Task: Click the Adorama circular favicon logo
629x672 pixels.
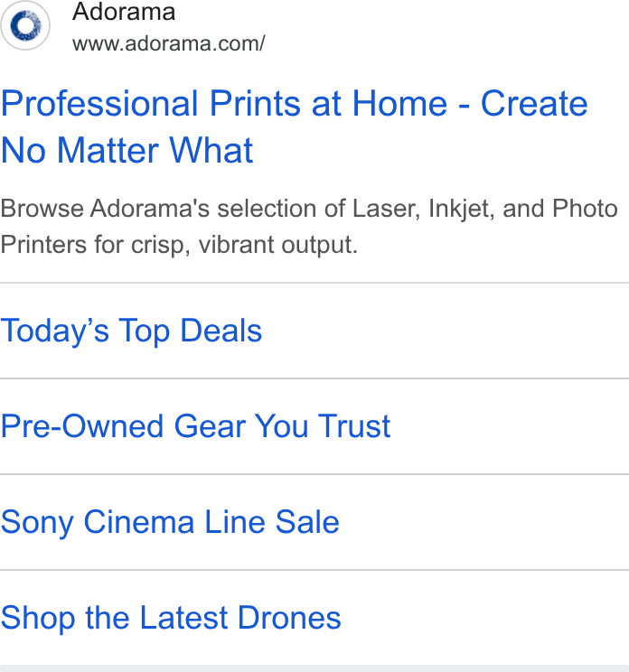Action: pos(25,25)
